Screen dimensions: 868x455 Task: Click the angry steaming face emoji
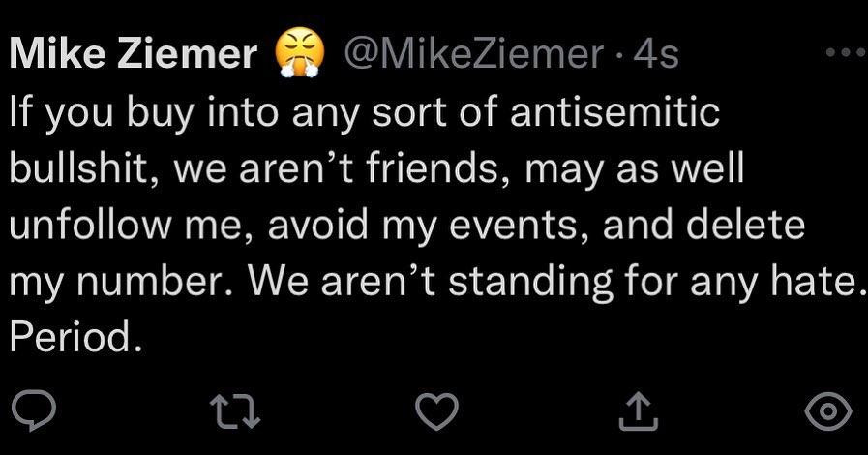pyautogui.click(x=298, y=52)
